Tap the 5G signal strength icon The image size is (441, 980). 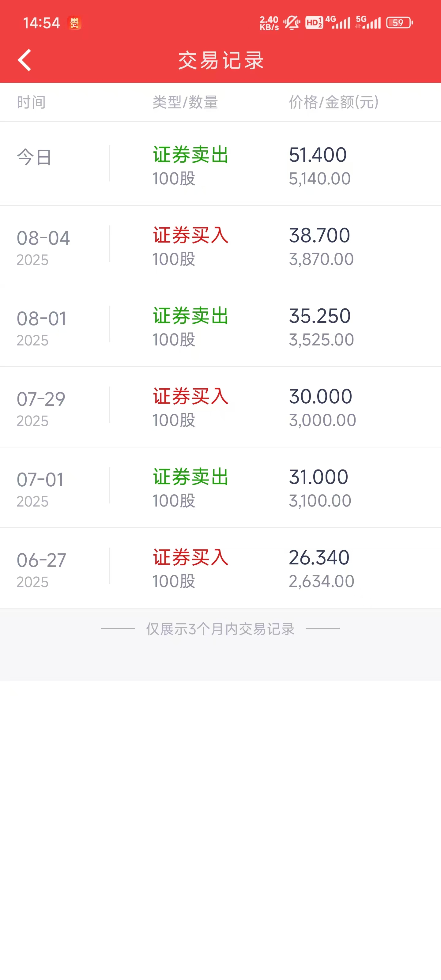368,22
